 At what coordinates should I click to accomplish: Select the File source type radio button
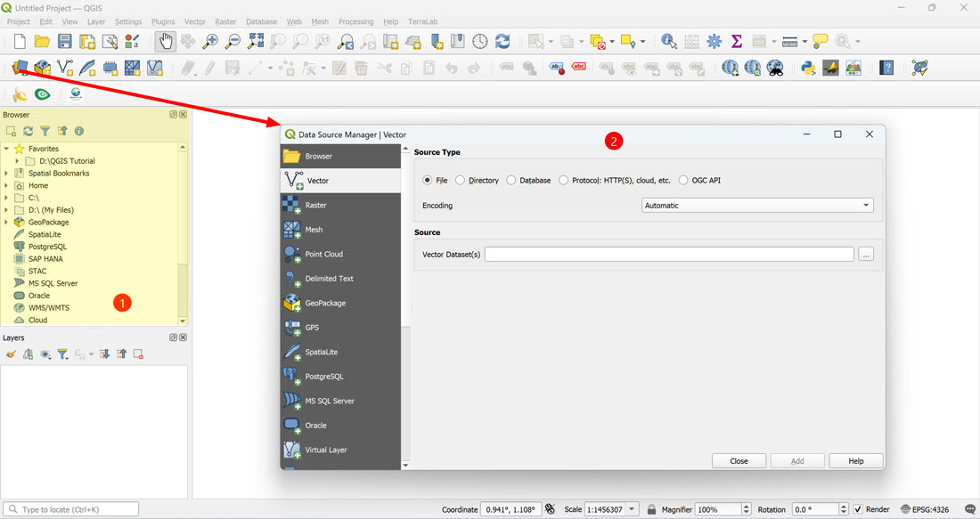pos(428,180)
